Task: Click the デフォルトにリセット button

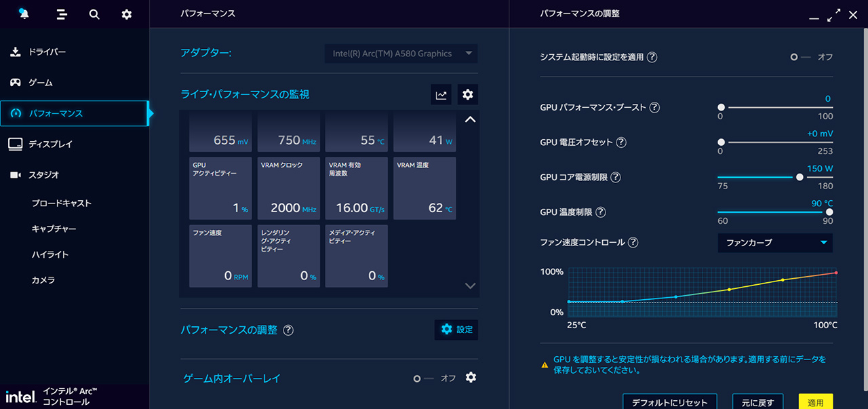Action: click(670, 401)
